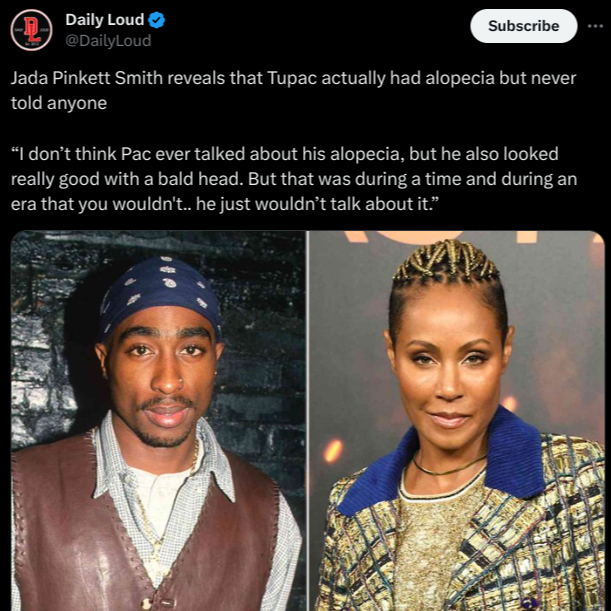Open the @DailyLoud handle link
Viewport: 611px width, 611px height.
tap(108, 41)
